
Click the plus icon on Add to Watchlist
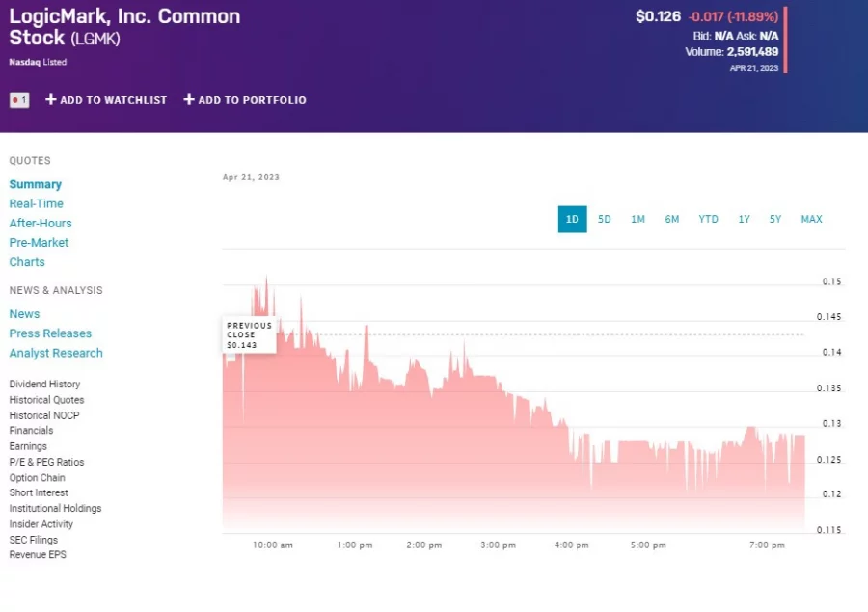(50, 100)
